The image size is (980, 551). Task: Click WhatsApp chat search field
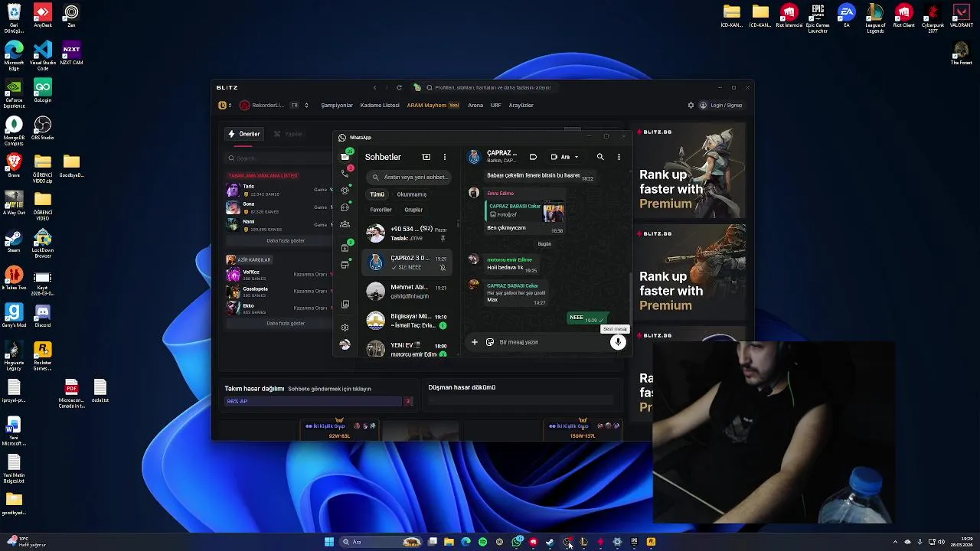(x=410, y=177)
